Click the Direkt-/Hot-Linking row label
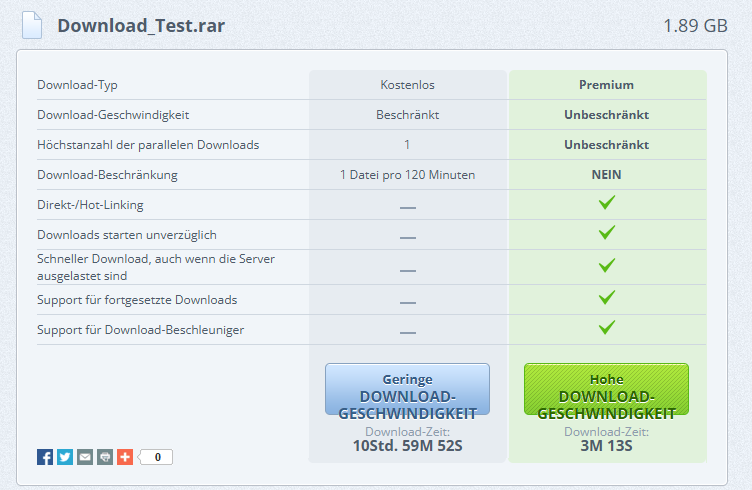The width and height of the screenshot is (752, 490). point(90,205)
